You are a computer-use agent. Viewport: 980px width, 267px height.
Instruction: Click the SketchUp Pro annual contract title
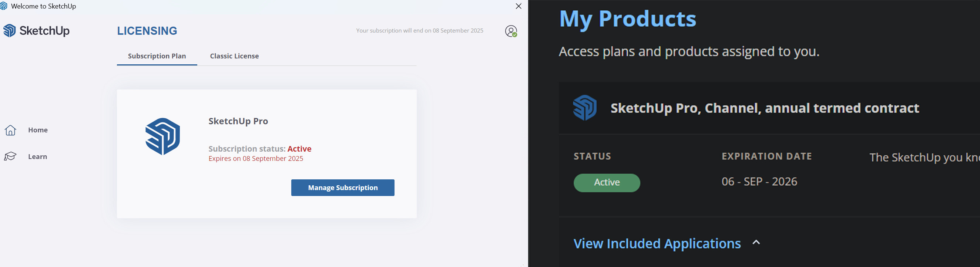coord(765,108)
